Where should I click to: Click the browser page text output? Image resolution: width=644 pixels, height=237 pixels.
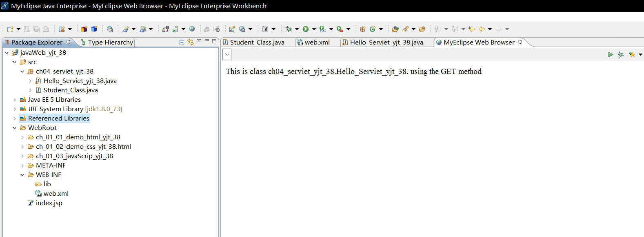click(353, 72)
